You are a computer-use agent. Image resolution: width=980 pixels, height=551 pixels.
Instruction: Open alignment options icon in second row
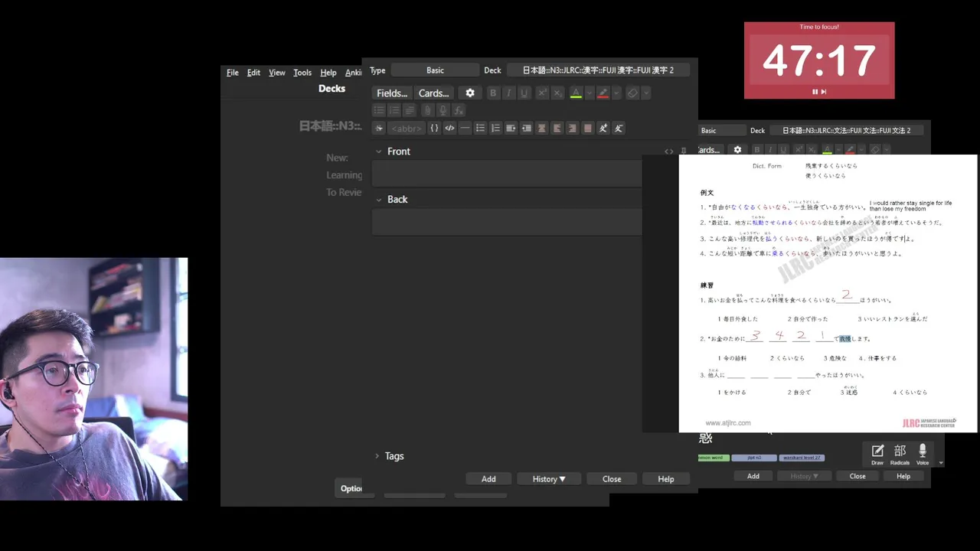point(410,110)
